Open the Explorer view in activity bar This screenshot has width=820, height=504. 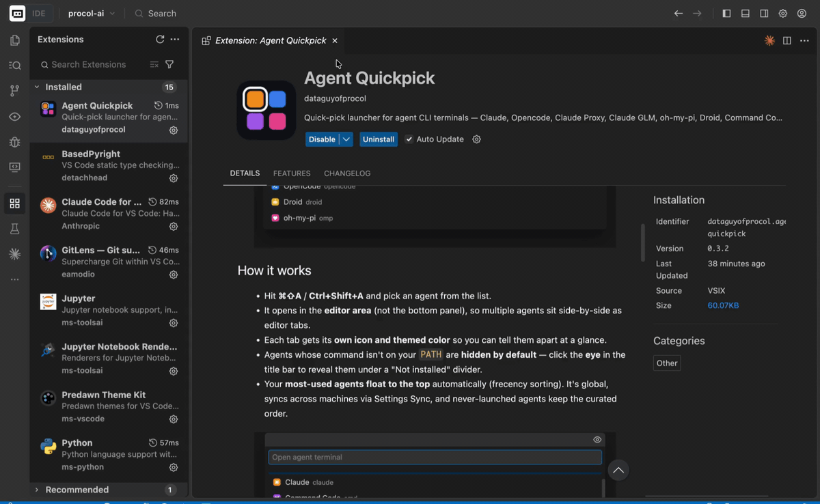tap(14, 40)
